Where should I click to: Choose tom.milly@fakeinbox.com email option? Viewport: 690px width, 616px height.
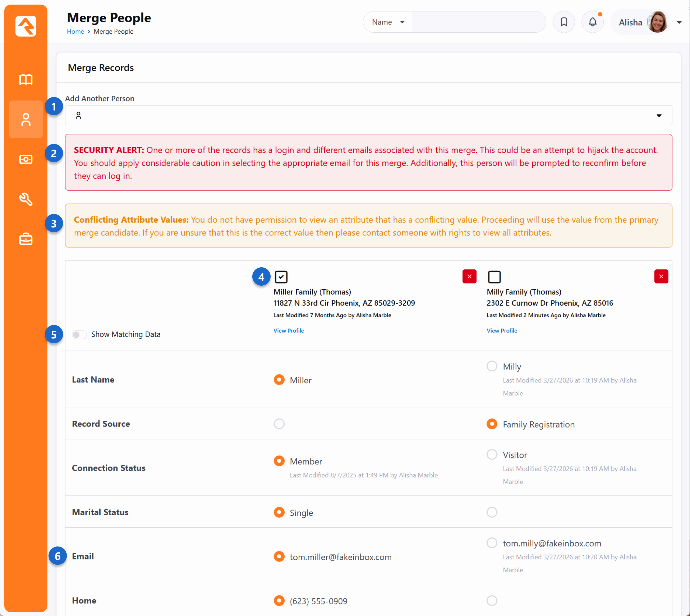click(x=492, y=542)
